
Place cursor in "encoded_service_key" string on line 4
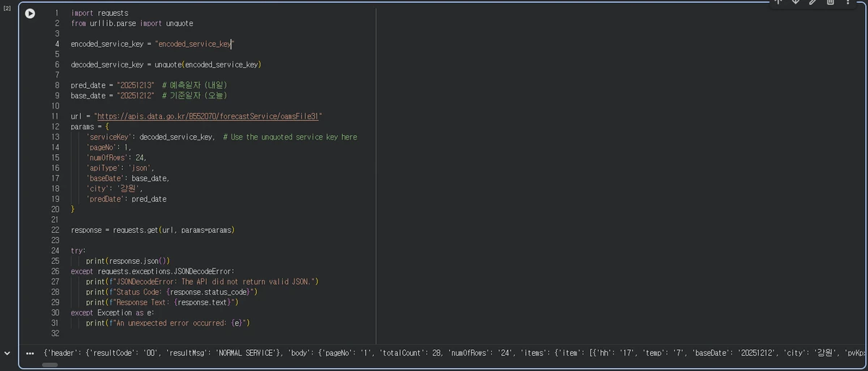click(194, 44)
